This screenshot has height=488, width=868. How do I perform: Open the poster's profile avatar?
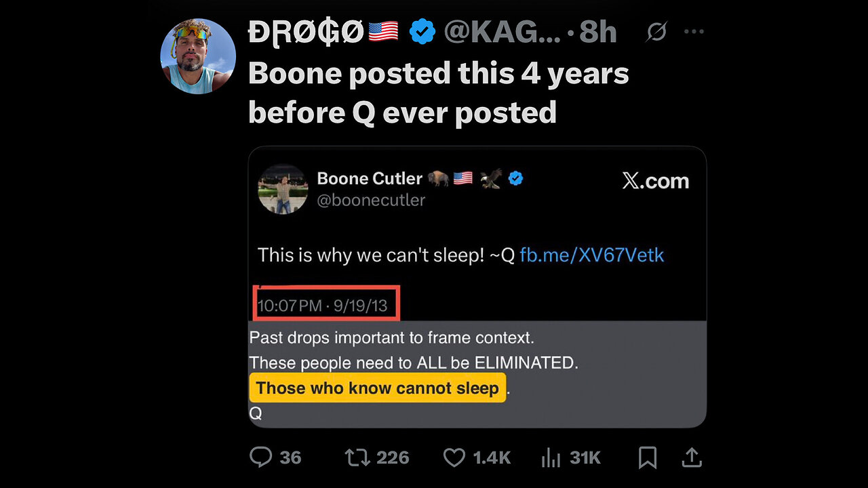pyautogui.click(x=198, y=56)
